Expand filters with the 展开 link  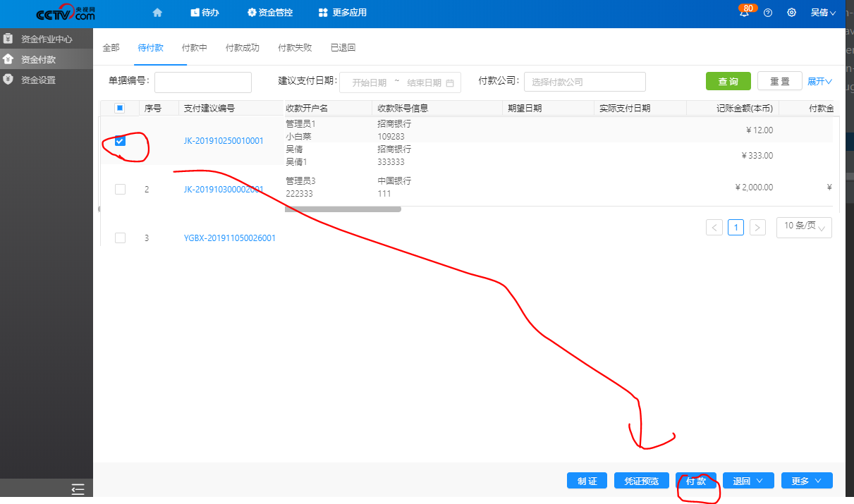pyautogui.click(x=819, y=82)
